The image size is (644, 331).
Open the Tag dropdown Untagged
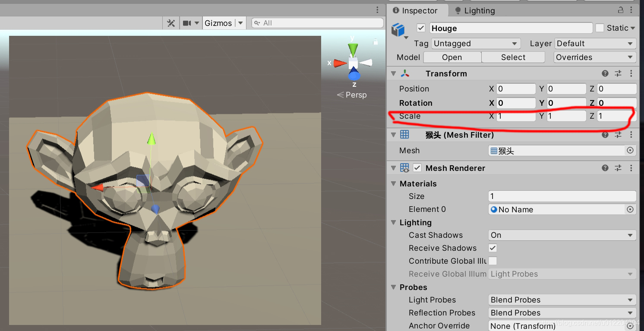pyautogui.click(x=476, y=44)
